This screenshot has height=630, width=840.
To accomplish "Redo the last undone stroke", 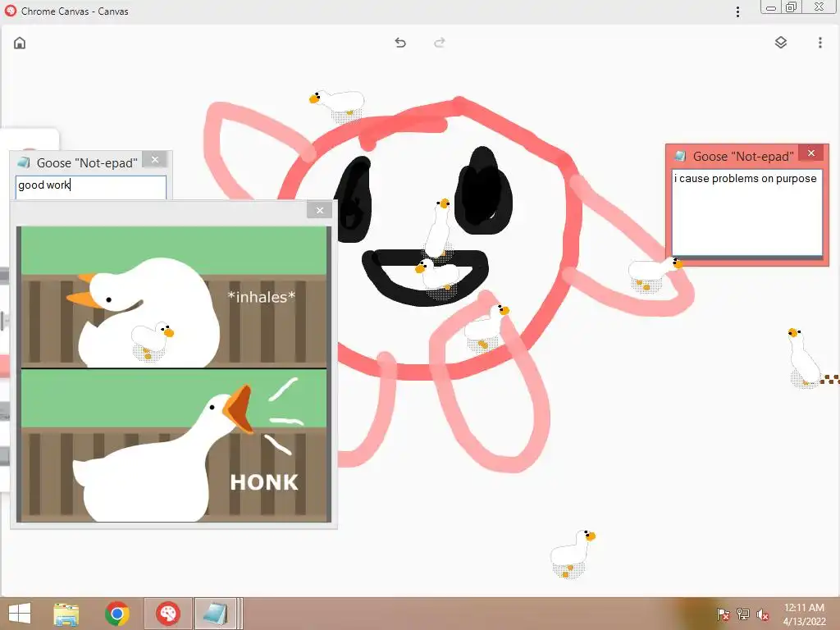I will pyautogui.click(x=440, y=43).
